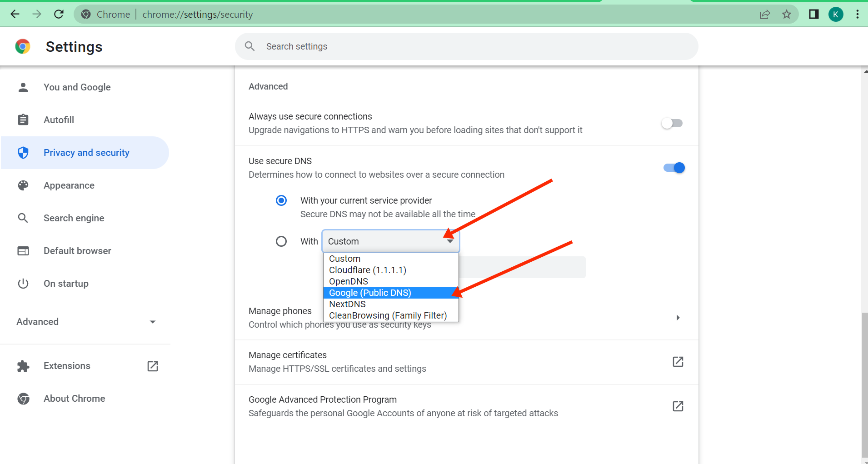Open the side panel icon

tap(813, 14)
